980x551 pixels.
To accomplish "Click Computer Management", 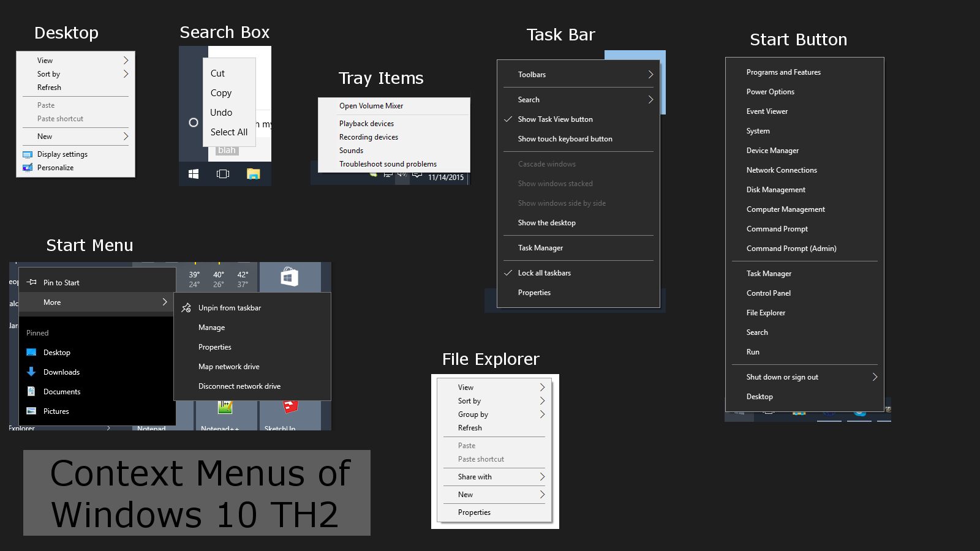I will (x=786, y=209).
